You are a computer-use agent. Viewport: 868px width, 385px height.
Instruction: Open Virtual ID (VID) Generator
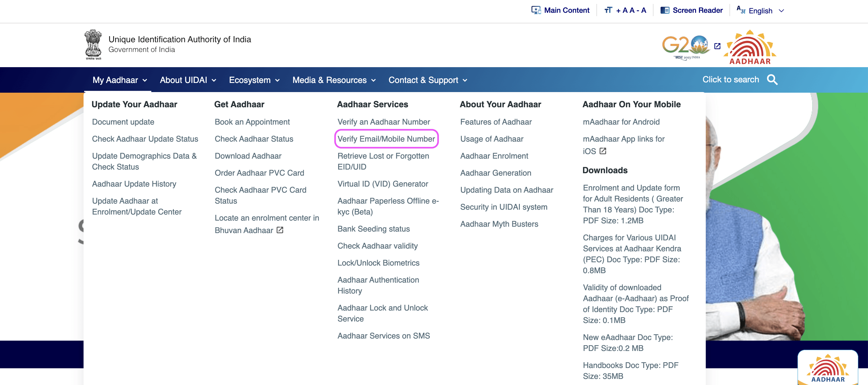(x=383, y=184)
